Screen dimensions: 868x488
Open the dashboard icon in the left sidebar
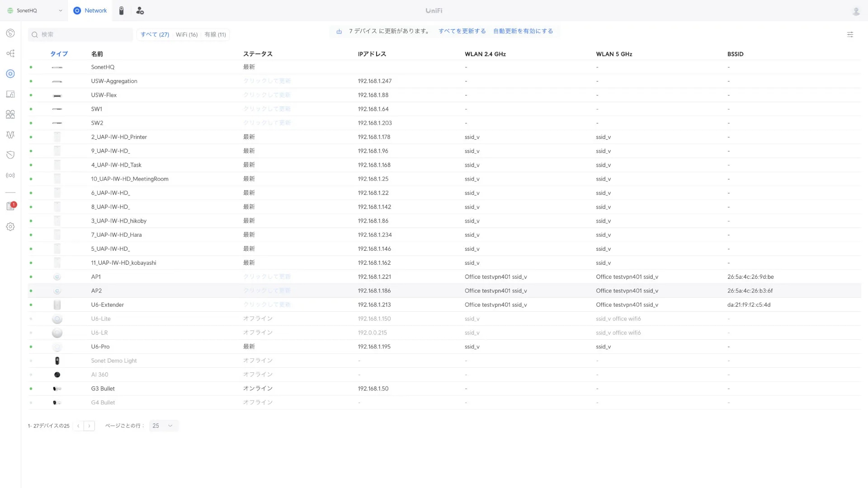[10, 33]
